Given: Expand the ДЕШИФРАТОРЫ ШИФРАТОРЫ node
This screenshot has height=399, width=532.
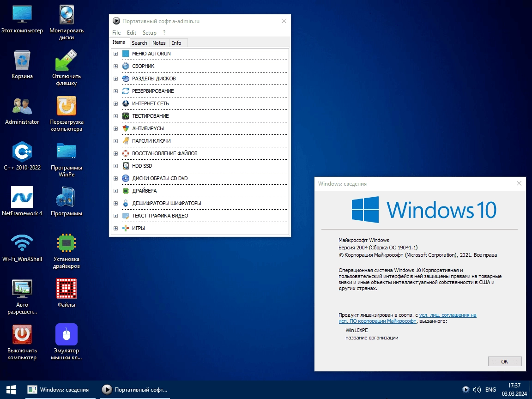Looking at the screenshot, I should pos(116,203).
